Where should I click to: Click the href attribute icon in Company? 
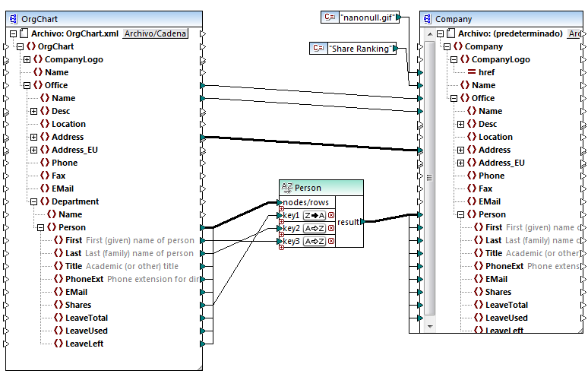click(x=471, y=72)
